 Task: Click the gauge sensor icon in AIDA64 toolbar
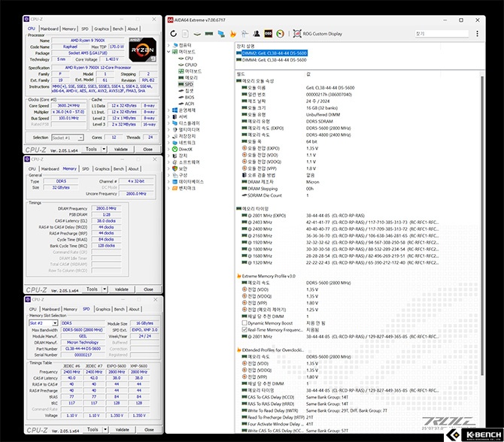point(280,34)
